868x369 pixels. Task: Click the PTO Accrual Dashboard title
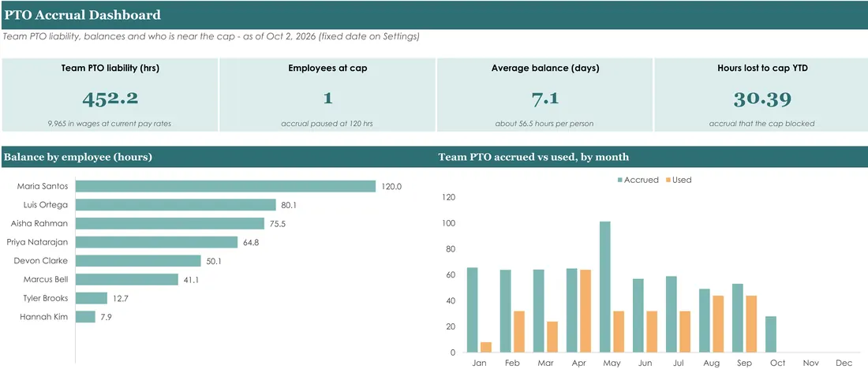(x=83, y=15)
